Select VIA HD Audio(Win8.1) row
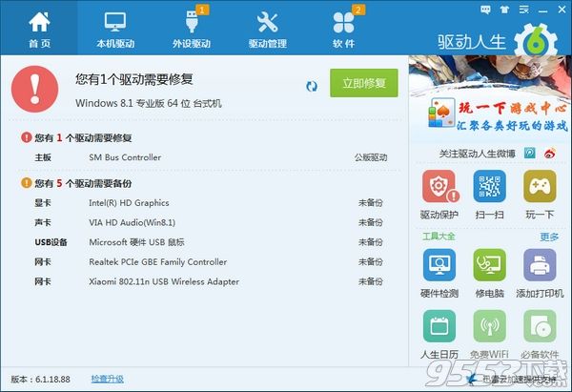The height and width of the screenshot is (392, 572). tap(211, 222)
